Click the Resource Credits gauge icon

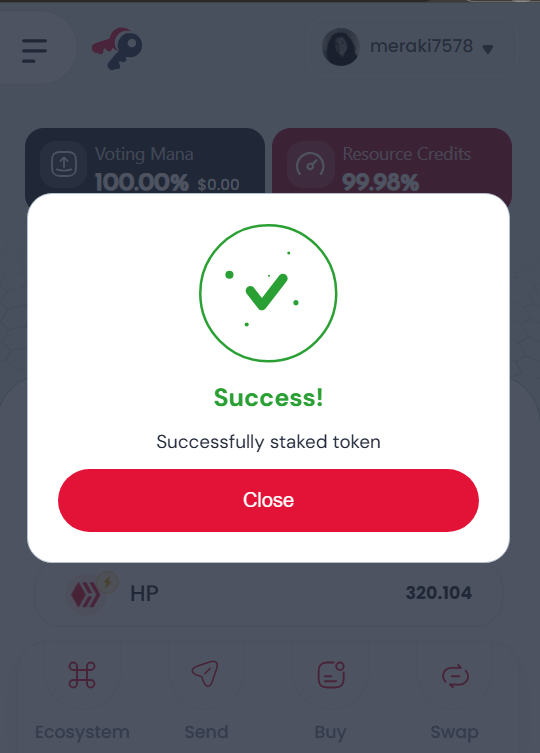point(310,165)
